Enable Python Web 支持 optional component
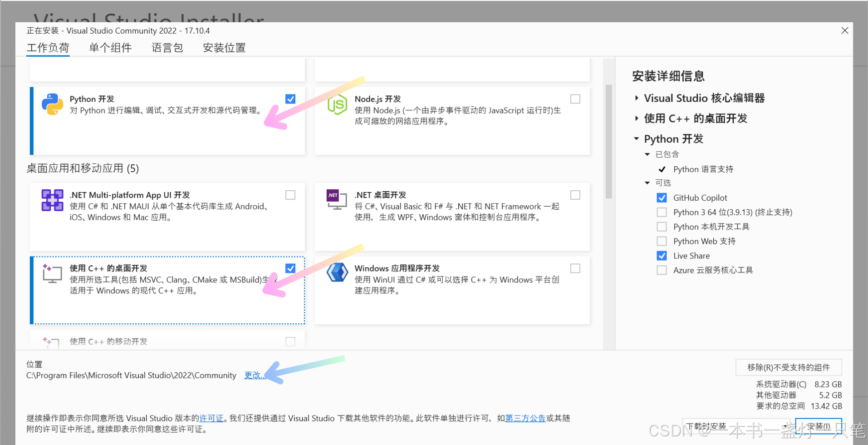This screenshot has width=868, height=445. click(662, 241)
